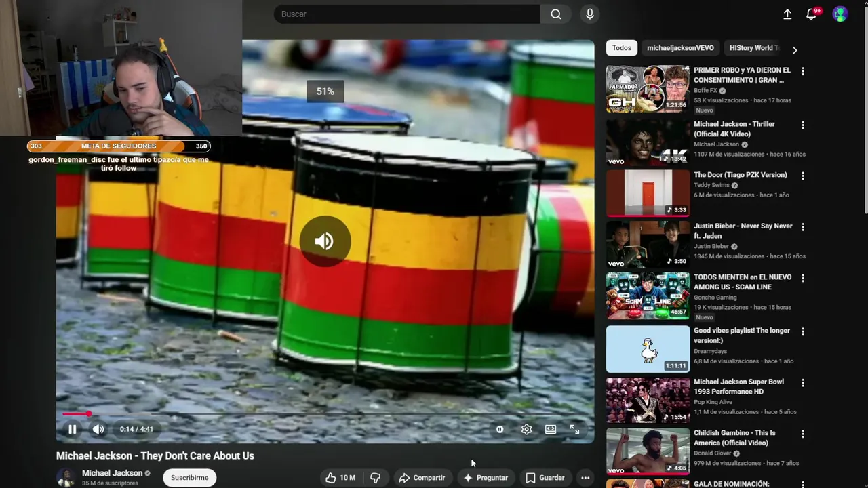The image size is (868, 488).
Task: Open the Never Say Never thumbnail
Action: point(648,244)
